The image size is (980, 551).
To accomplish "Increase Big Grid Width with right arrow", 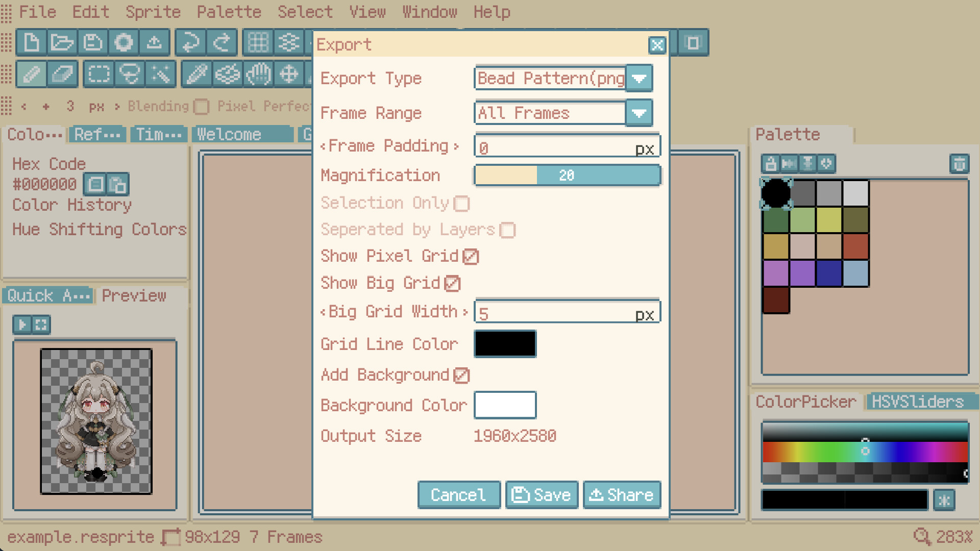I will tap(465, 312).
